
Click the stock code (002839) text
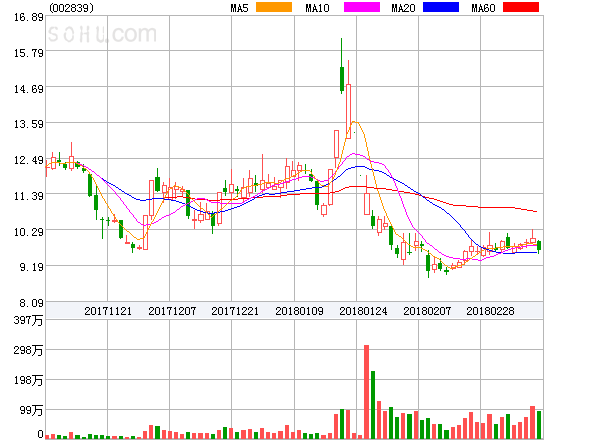click(x=72, y=8)
